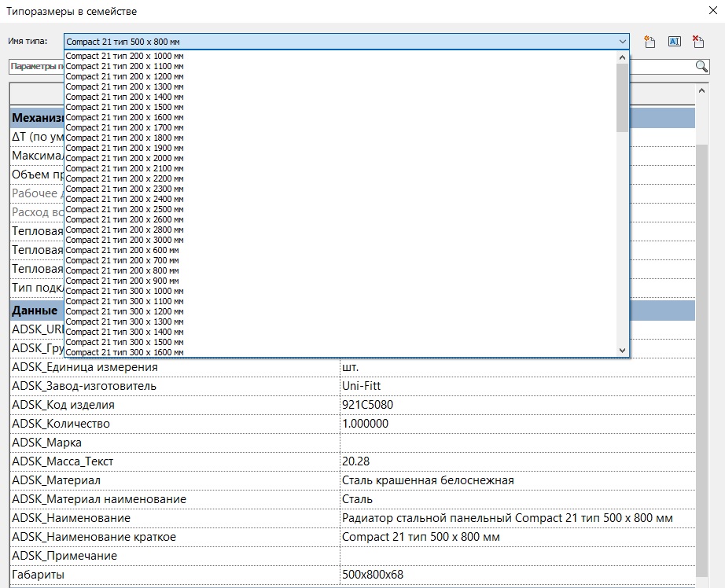Image resolution: width=725 pixels, height=588 pixels.
Task: Click dropdown list scroll up arrow
Action: point(622,58)
